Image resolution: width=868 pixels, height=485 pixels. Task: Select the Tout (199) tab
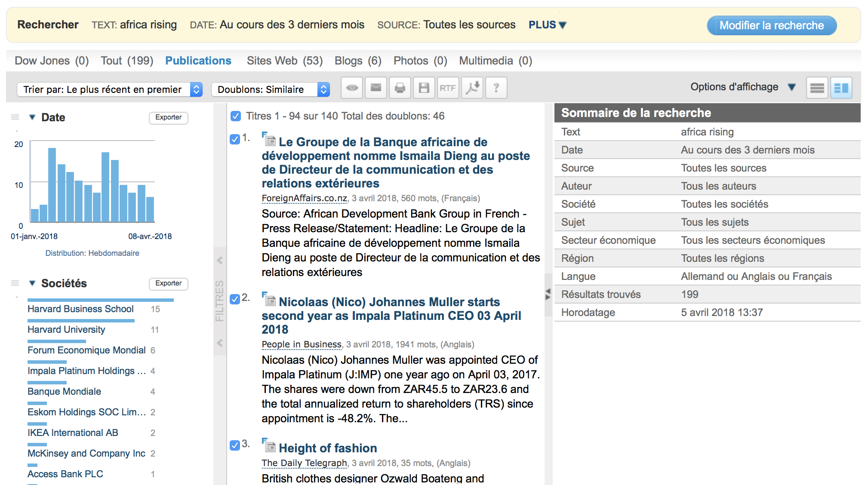point(127,61)
